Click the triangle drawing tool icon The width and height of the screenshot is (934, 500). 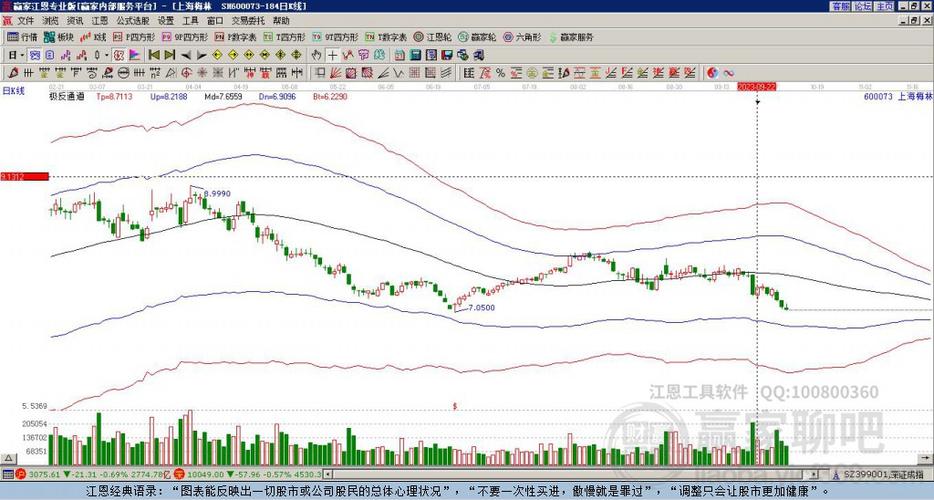(x=171, y=73)
